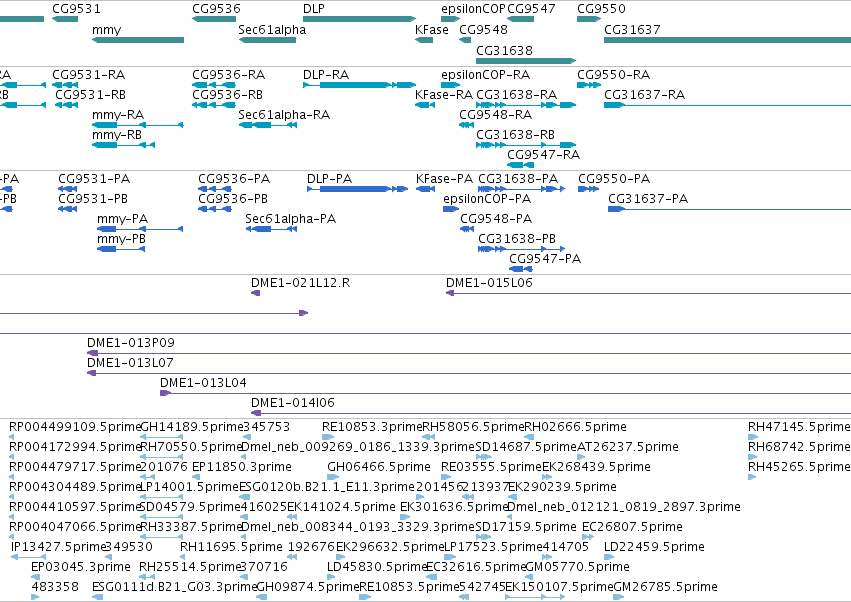Click EST RH47145.5prime
This screenshot has height=602, width=851.
pos(799,427)
